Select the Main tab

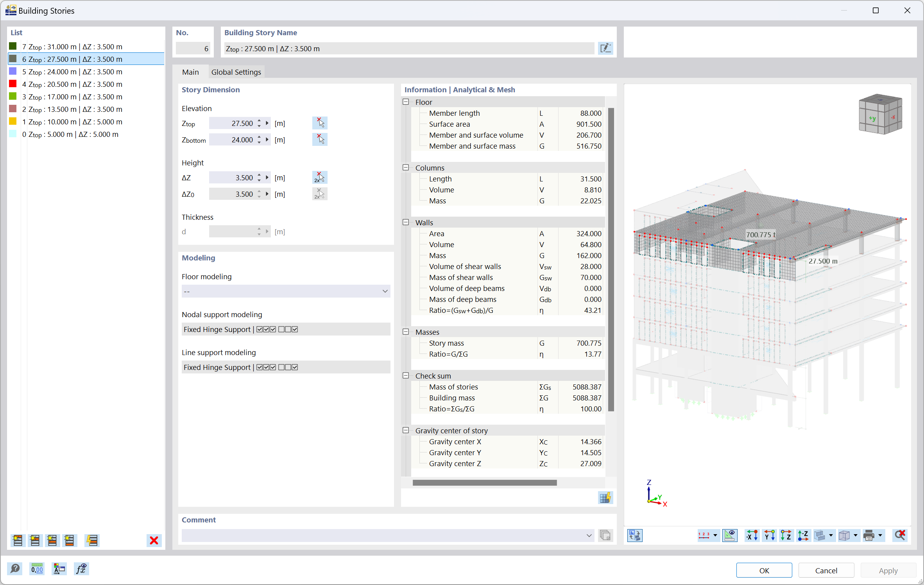tap(191, 72)
